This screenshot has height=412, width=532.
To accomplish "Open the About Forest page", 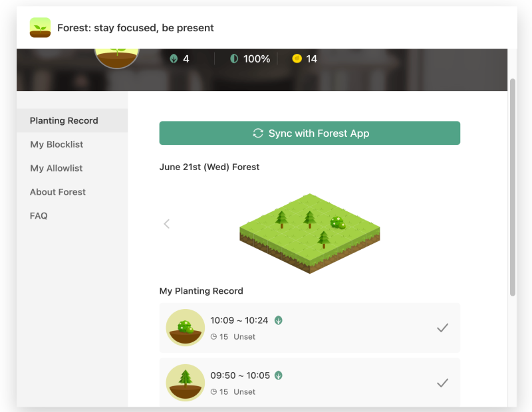I will coord(58,192).
